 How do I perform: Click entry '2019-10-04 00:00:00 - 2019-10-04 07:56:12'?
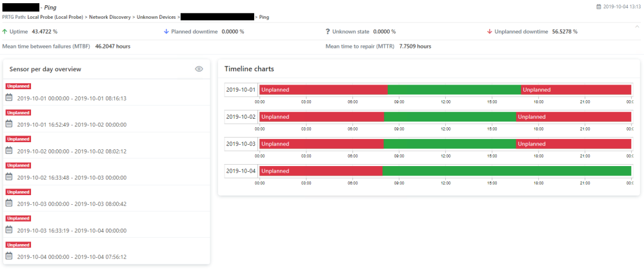tap(72, 257)
